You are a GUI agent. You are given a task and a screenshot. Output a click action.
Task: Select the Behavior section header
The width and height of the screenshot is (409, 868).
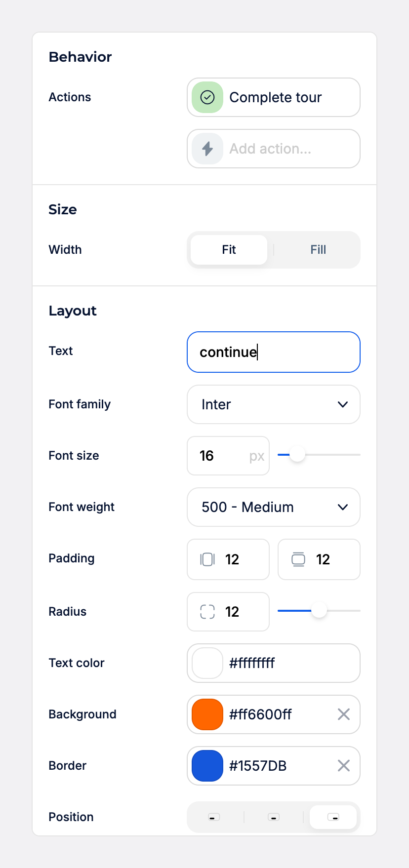click(80, 57)
